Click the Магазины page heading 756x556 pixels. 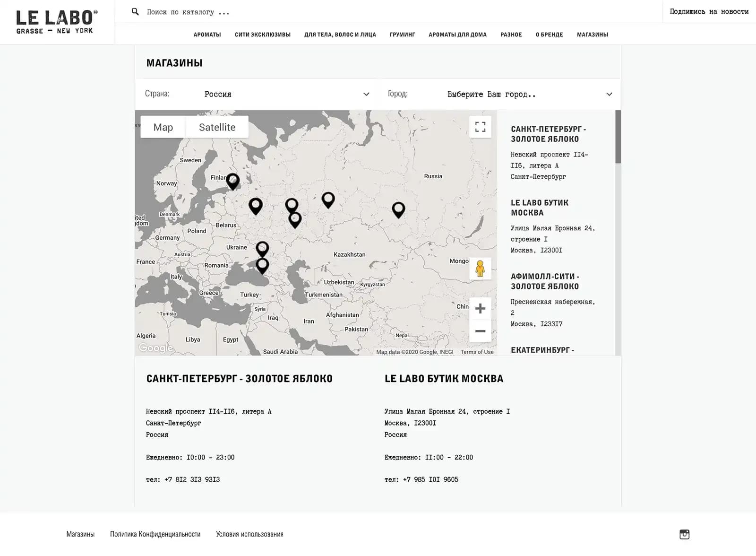(x=174, y=63)
